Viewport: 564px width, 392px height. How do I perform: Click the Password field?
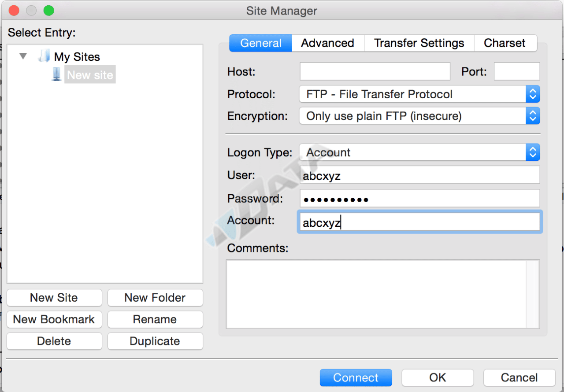pos(419,199)
